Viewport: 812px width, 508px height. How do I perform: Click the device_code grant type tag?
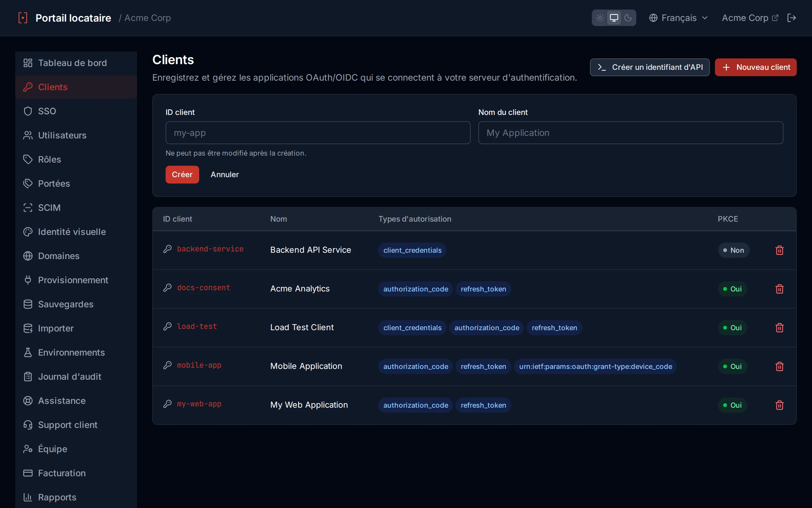pos(595,366)
